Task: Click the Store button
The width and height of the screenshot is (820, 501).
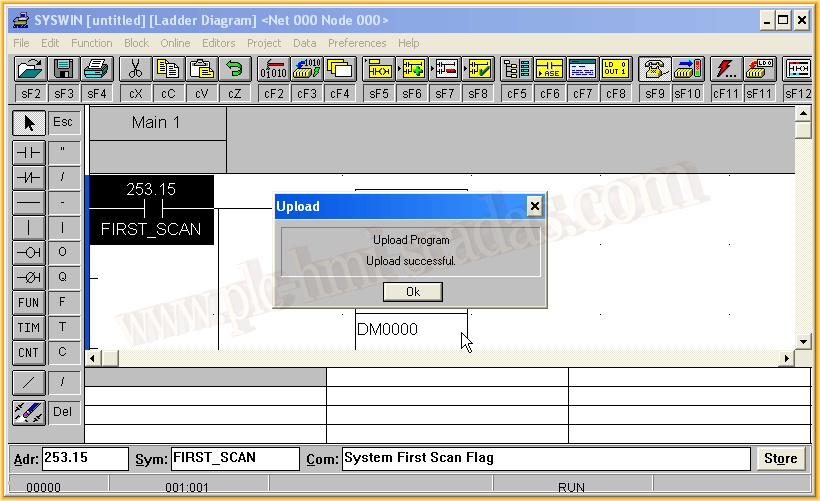Action: pos(780,459)
